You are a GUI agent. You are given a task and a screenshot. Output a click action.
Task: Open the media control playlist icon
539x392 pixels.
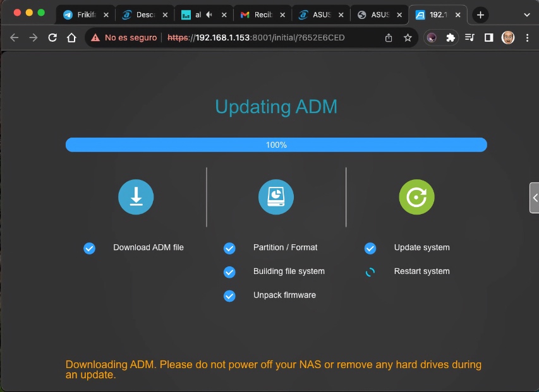tap(469, 37)
